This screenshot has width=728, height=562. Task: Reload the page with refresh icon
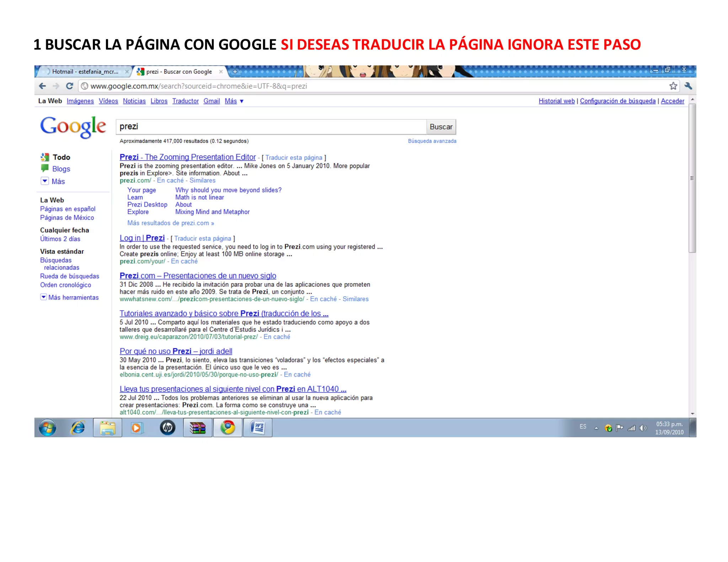coord(70,86)
